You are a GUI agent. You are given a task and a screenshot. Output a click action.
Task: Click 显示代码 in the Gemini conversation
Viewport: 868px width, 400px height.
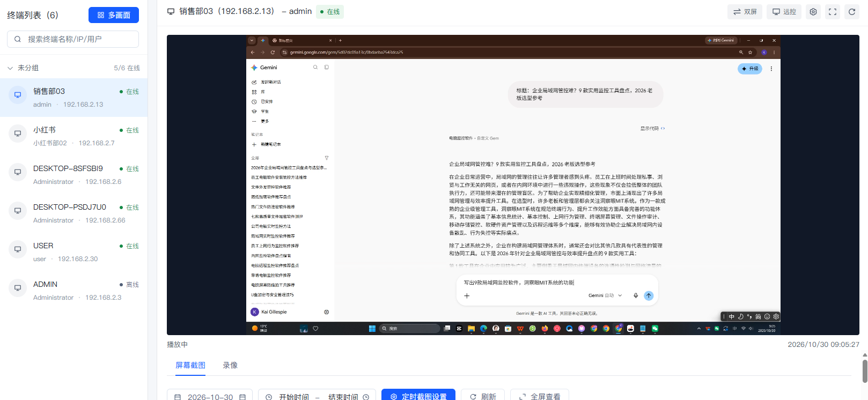click(652, 129)
